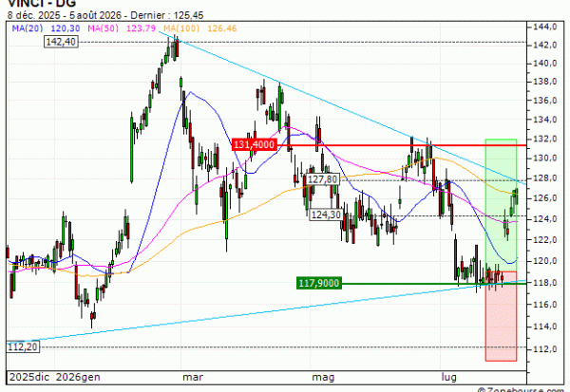Click the green profit target zone

[501, 205]
